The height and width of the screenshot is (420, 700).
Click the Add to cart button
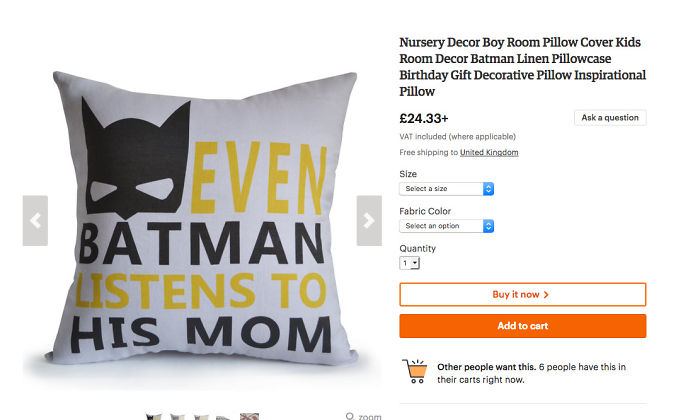click(x=522, y=326)
